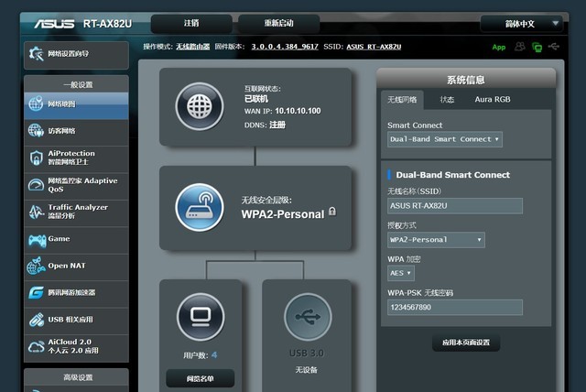This screenshot has height=392, width=586.
Task: Open AiCloud 2.0 cloud icon
Action: coord(36,346)
